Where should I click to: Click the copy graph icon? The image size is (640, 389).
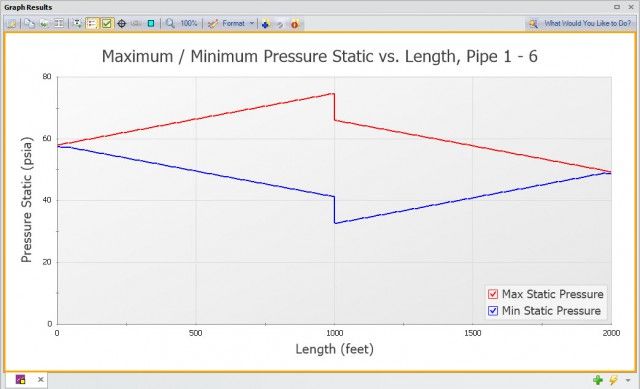(x=29, y=24)
